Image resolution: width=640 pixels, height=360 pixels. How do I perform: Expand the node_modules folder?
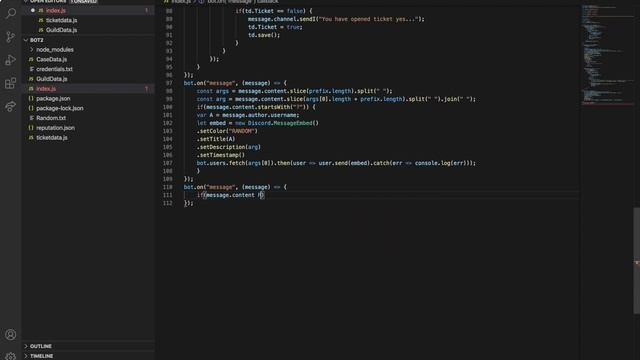click(55, 49)
